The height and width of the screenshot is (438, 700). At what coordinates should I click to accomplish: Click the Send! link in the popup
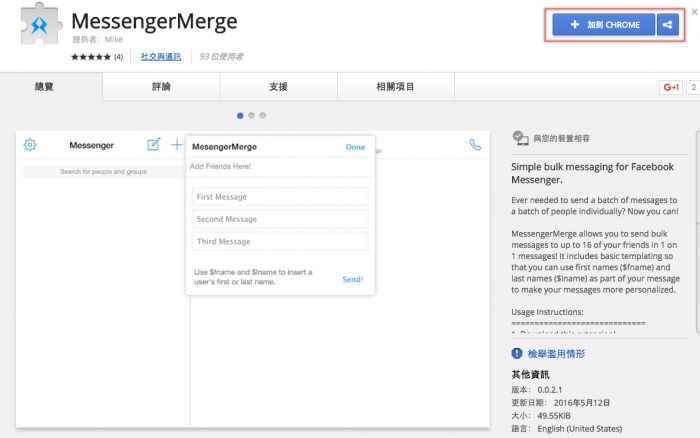pyautogui.click(x=353, y=279)
